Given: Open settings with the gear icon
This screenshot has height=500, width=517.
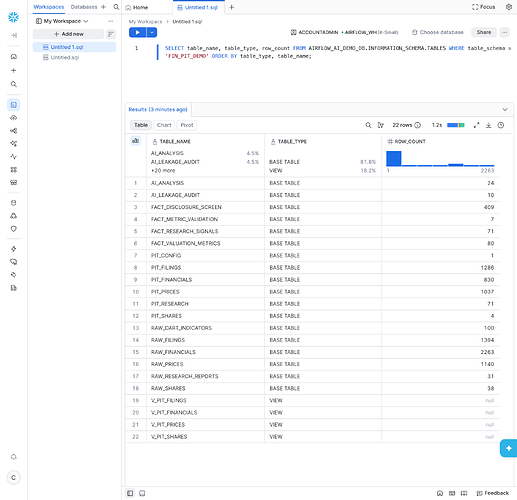Looking at the screenshot, I should click(509, 7).
